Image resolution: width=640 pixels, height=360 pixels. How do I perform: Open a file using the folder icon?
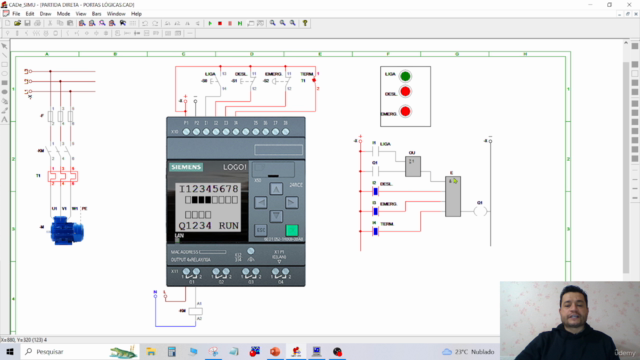click(x=17, y=23)
